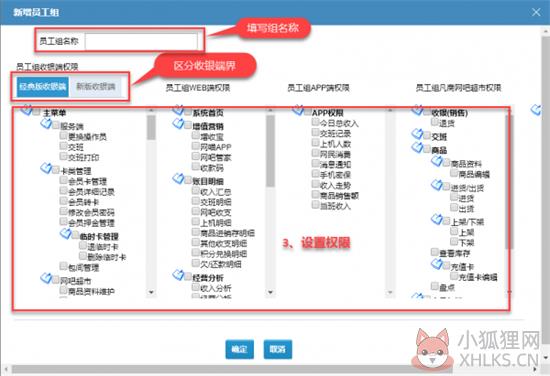Close the 新增员工组 dialog
The width and height of the screenshot is (550, 376).
point(536,12)
